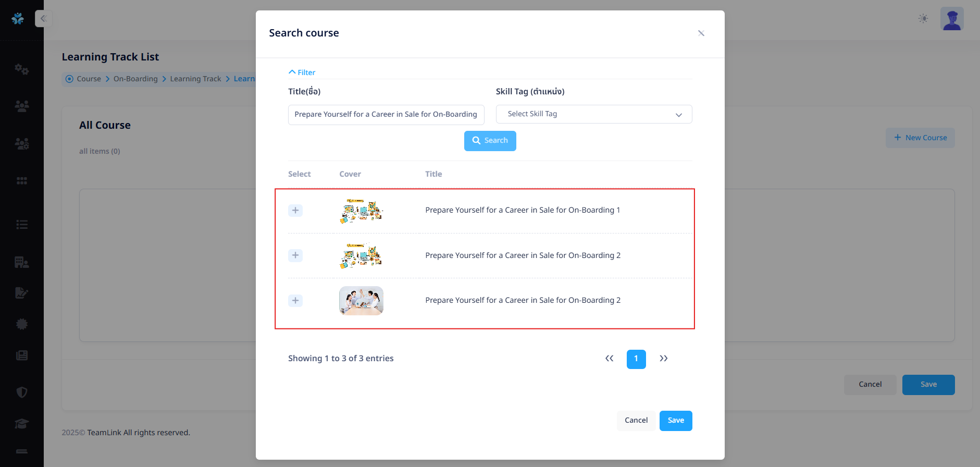The height and width of the screenshot is (467, 980).
Task: Click the Title search input field
Action: click(x=386, y=115)
